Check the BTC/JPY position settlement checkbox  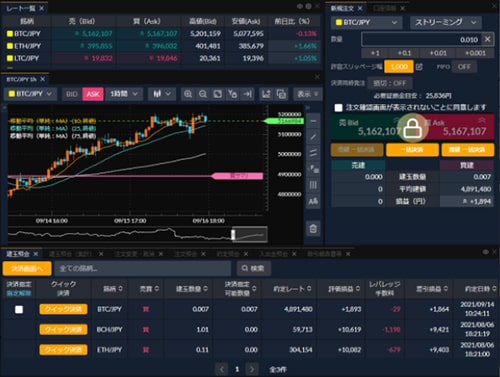(19, 310)
